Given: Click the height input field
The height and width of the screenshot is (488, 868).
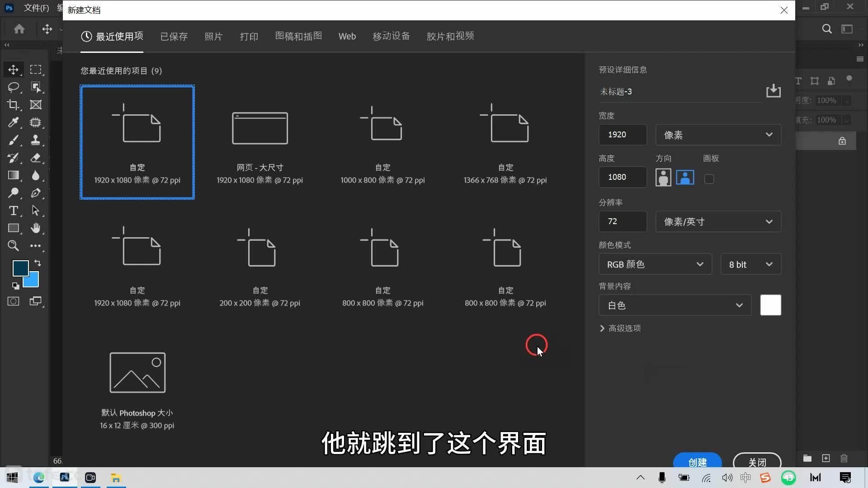Looking at the screenshot, I should tap(623, 177).
